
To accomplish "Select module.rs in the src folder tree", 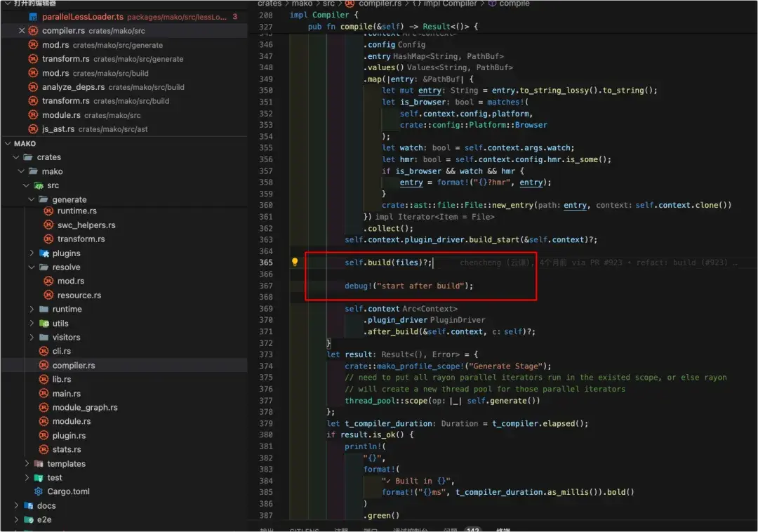I will [x=124, y=421].
